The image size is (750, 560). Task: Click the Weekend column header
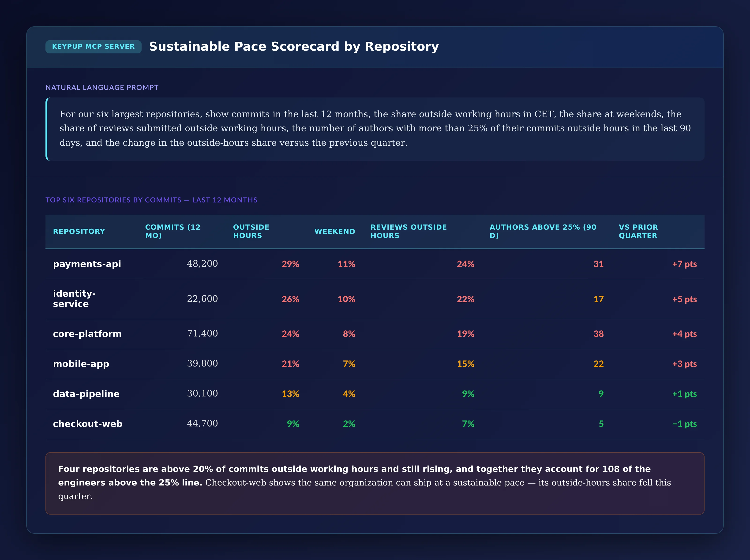click(x=335, y=231)
